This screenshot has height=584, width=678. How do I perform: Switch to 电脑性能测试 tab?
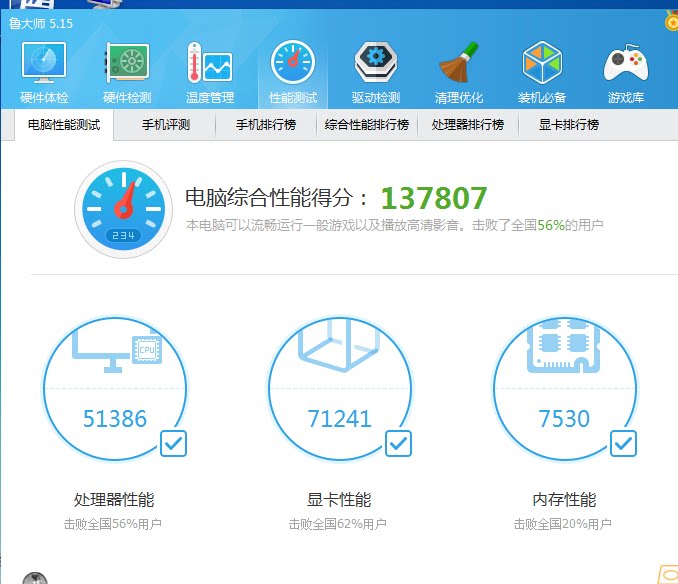click(64, 125)
